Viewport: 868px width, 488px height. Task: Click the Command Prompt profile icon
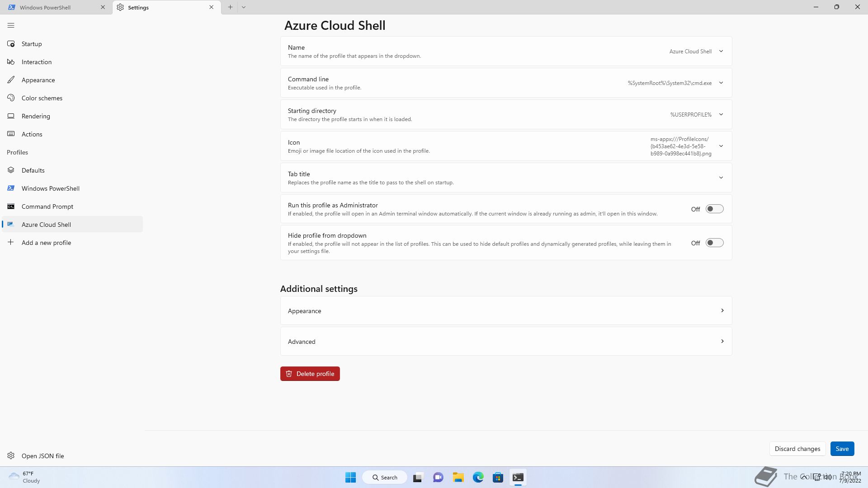tap(11, 206)
